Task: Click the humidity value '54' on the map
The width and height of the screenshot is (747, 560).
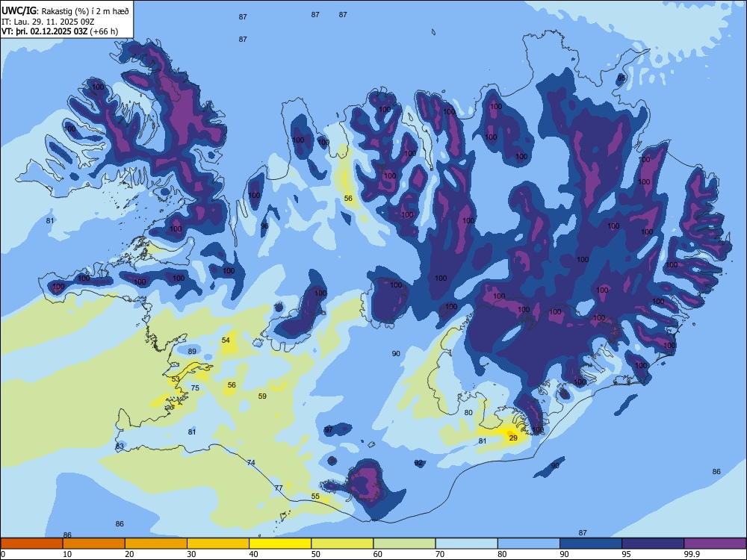Action: point(226,340)
